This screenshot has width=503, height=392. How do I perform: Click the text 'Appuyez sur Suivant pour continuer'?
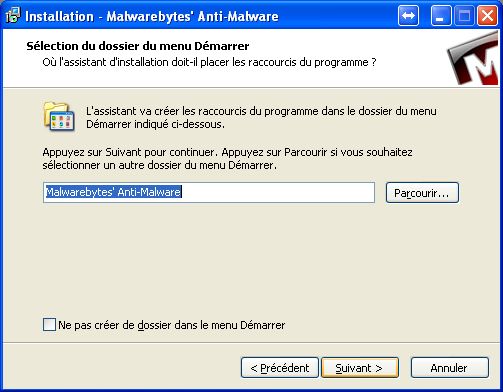(130, 152)
